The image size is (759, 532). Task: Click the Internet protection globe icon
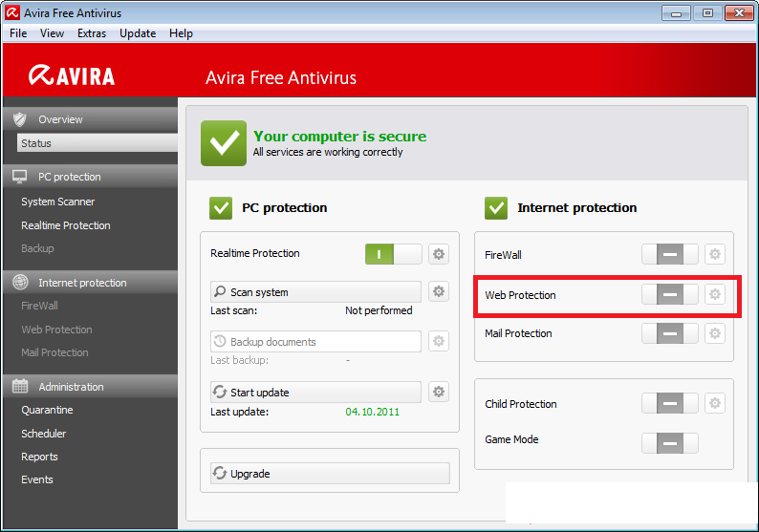[x=20, y=282]
